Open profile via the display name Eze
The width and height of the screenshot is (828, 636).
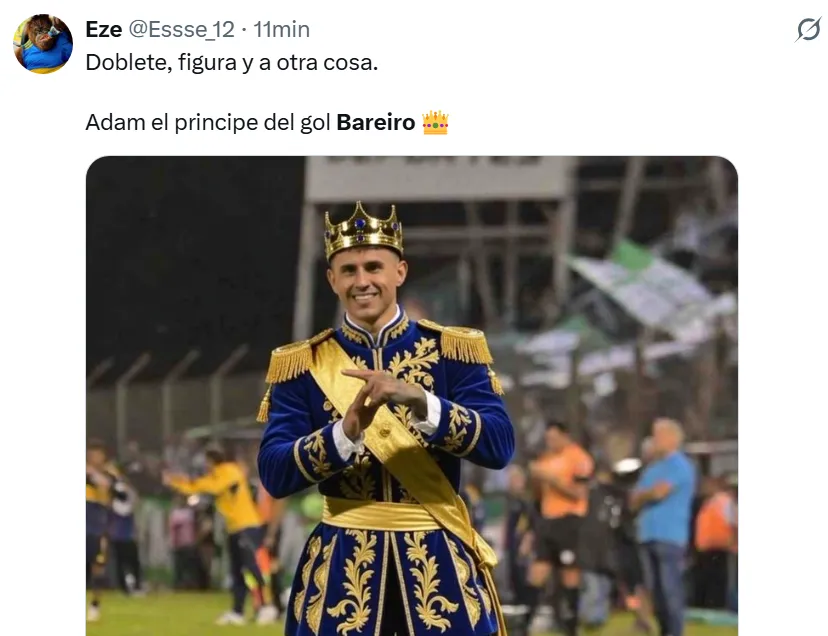(x=104, y=30)
